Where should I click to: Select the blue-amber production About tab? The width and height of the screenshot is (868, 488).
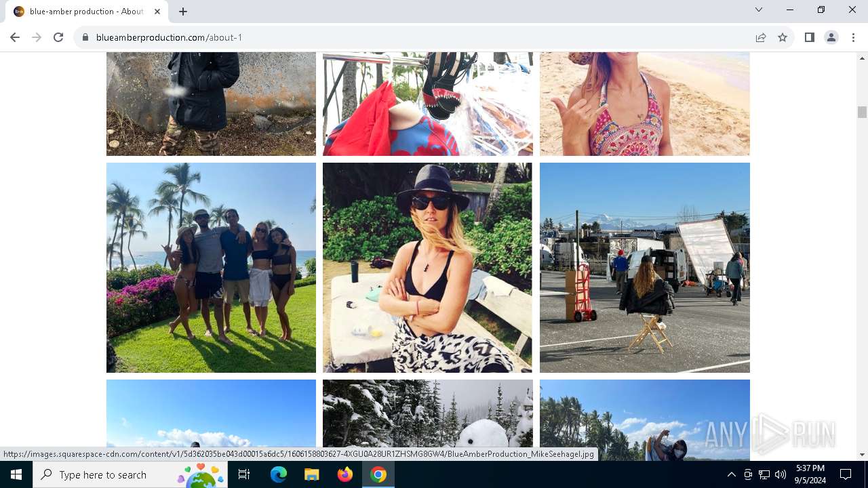[88, 12]
